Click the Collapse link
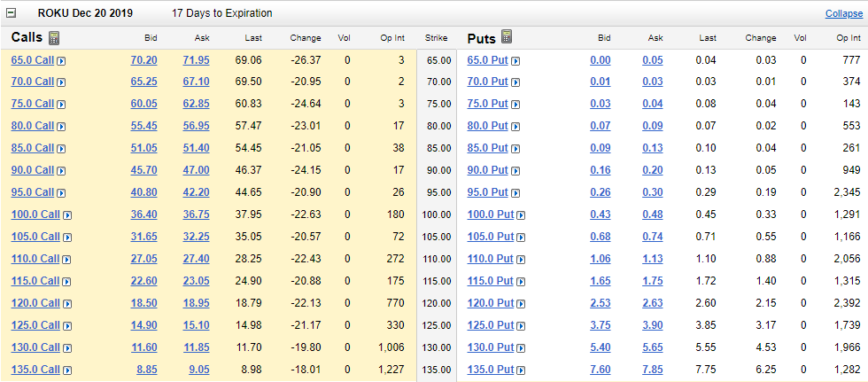The width and height of the screenshot is (868, 382). [843, 14]
